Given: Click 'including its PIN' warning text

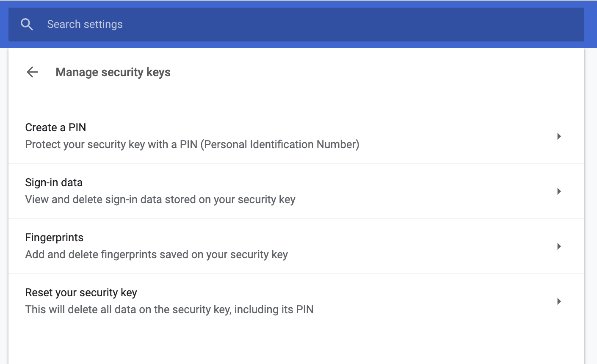Looking at the screenshot, I should [274, 309].
